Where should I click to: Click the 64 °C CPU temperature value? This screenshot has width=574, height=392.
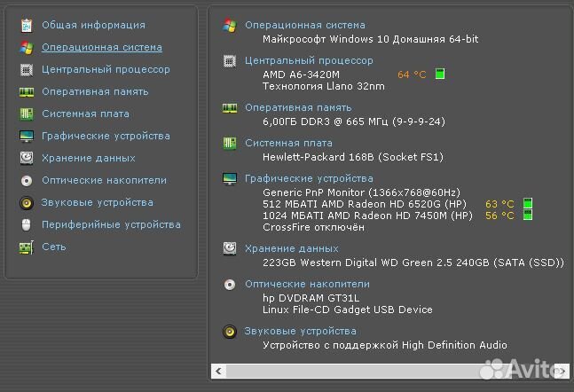412,74
